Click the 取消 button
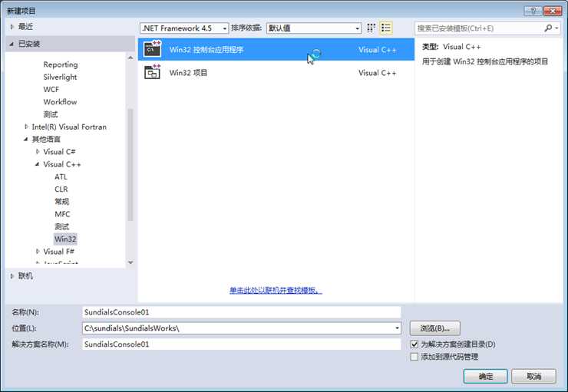 533,377
